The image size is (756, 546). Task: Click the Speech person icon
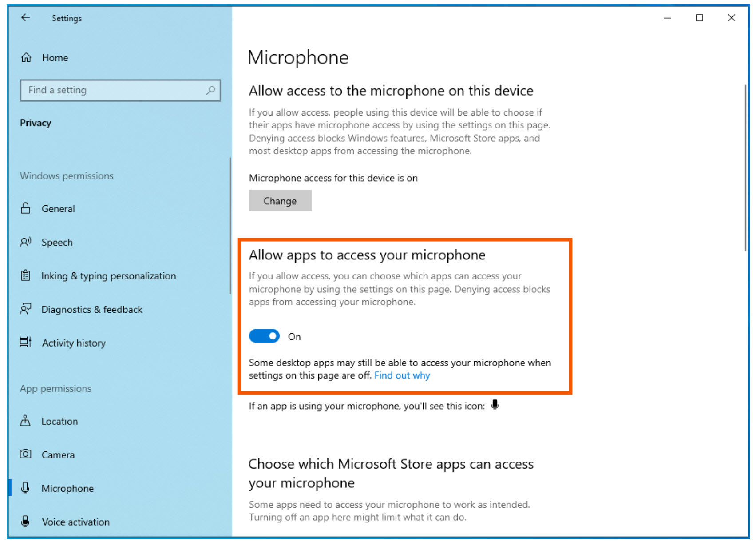tap(26, 242)
